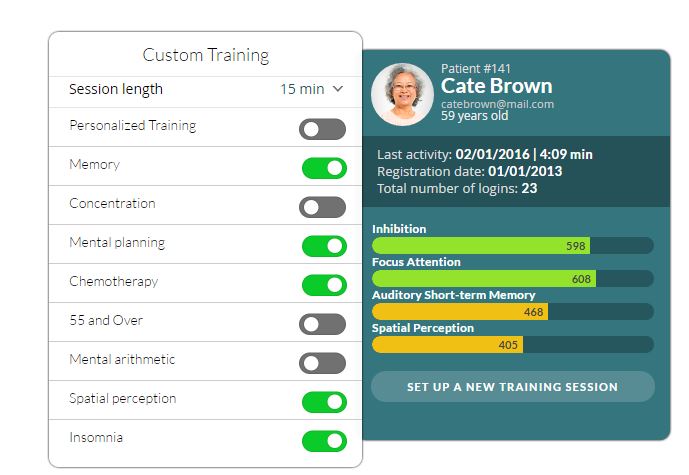Image resolution: width=689 pixels, height=475 pixels.
Task: Select the 15 min session length value
Action: (302, 89)
